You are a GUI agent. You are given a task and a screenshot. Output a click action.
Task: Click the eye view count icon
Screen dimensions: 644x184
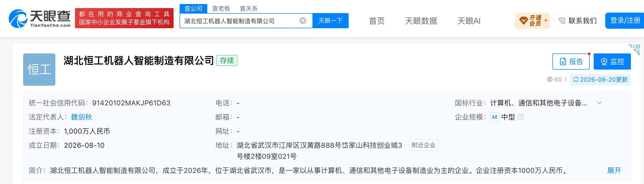tap(550, 80)
